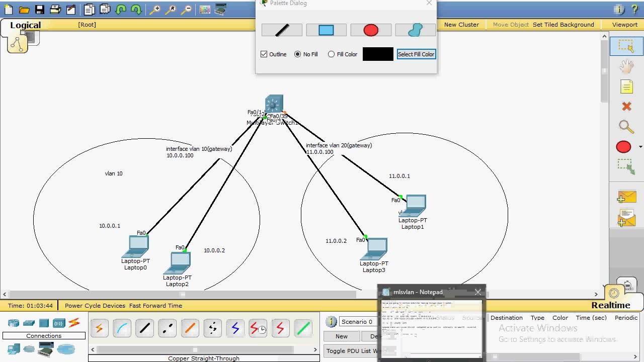Add a Complex PDU with open envelope icon
644x362 pixels.
(x=626, y=218)
